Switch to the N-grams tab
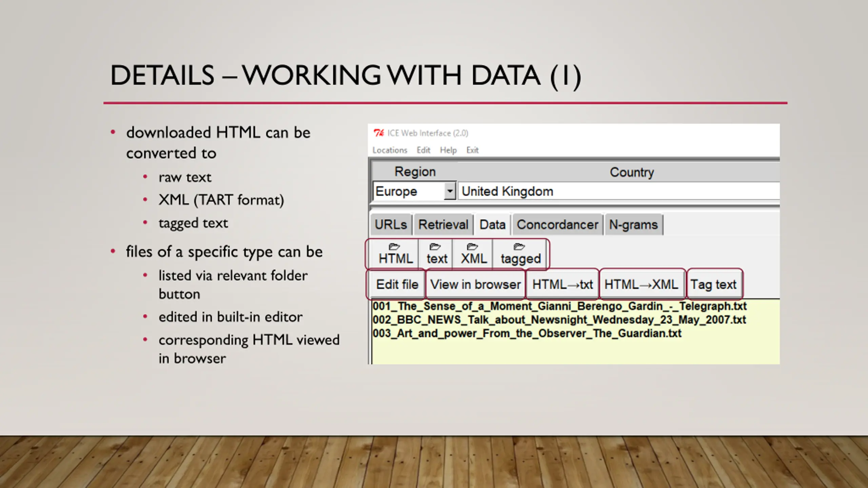Viewport: 868px width, 488px height. (633, 224)
